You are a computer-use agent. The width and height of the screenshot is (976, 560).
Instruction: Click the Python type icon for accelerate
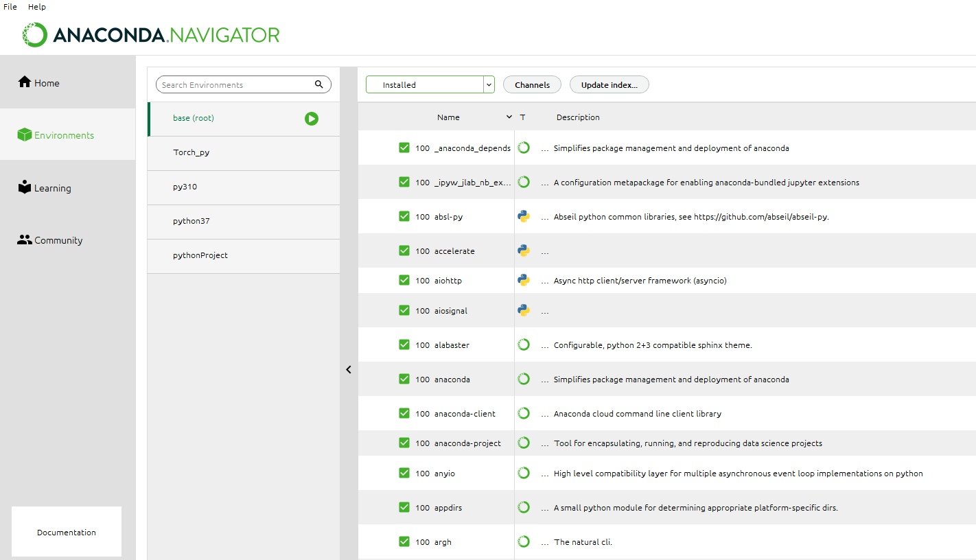[524, 250]
